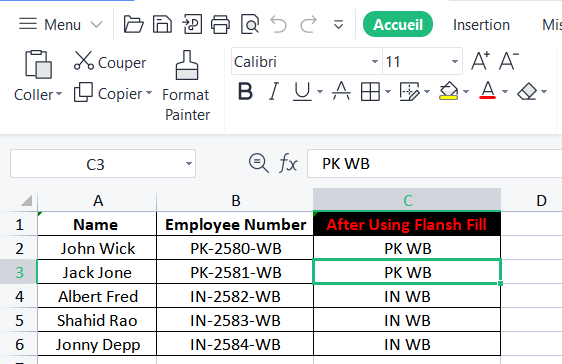Image resolution: width=562 pixels, height=364 pixels.
Task: Toggle Bold formatting
Action: (x=246, y=92)
